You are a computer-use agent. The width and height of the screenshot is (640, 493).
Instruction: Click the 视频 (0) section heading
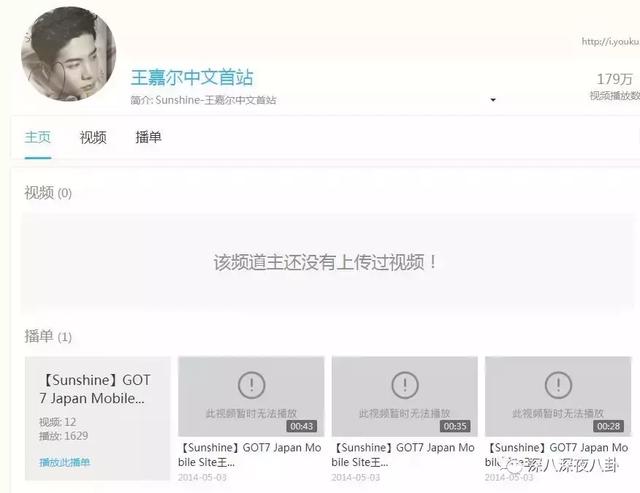pos(48,193)
